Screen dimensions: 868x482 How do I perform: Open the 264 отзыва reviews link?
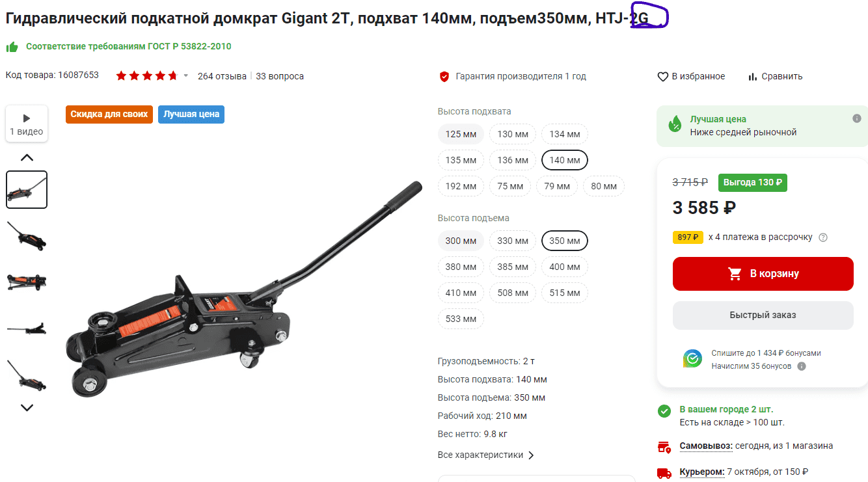tap(222, 76)
